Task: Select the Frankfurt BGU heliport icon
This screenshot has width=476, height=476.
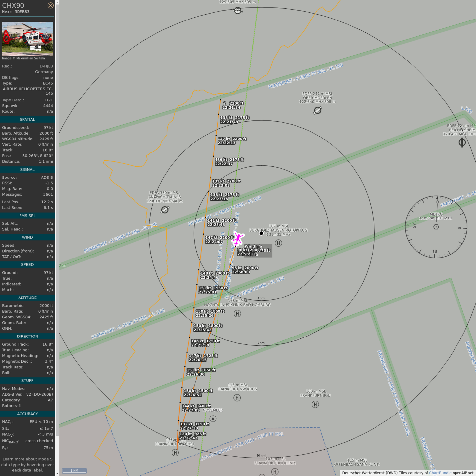Action: pyautogui.click(x=315, y=404)
